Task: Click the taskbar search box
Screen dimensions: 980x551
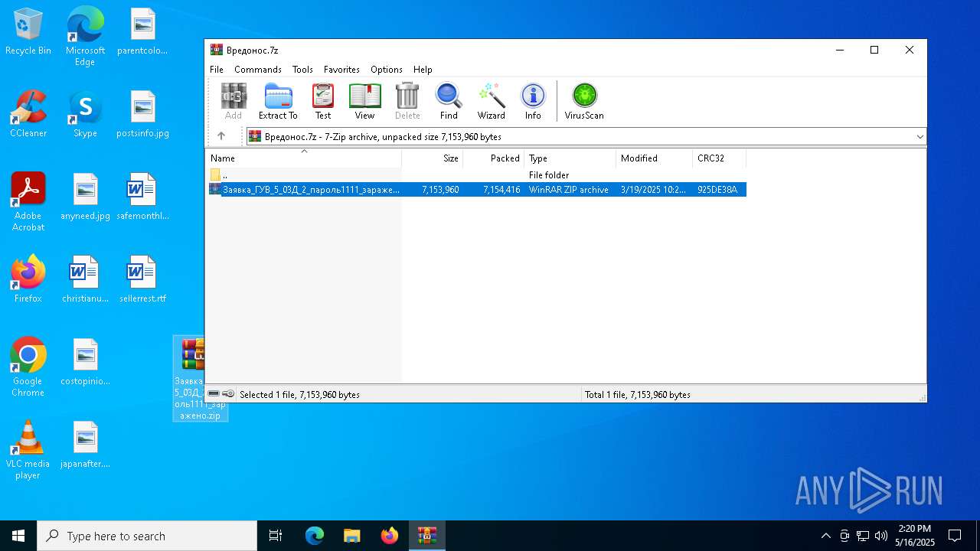Action: pyautogui.click(x=147, y=536)
